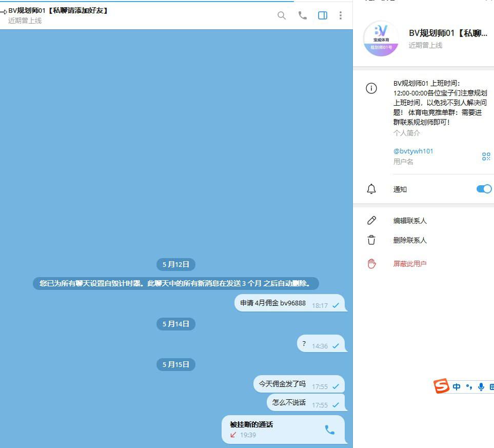Click the chat title in the header
494x448 pixels.
tap(59, 10)
